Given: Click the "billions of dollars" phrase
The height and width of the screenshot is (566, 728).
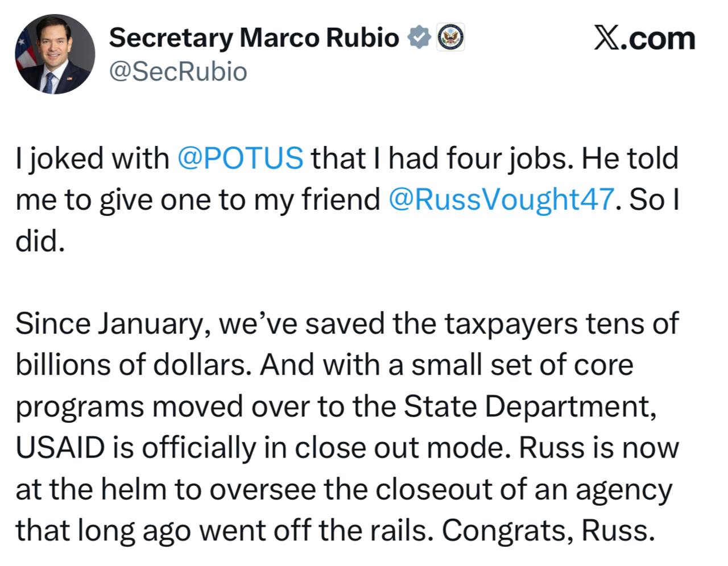Looking at the screenshot, I should click(133, 365).
